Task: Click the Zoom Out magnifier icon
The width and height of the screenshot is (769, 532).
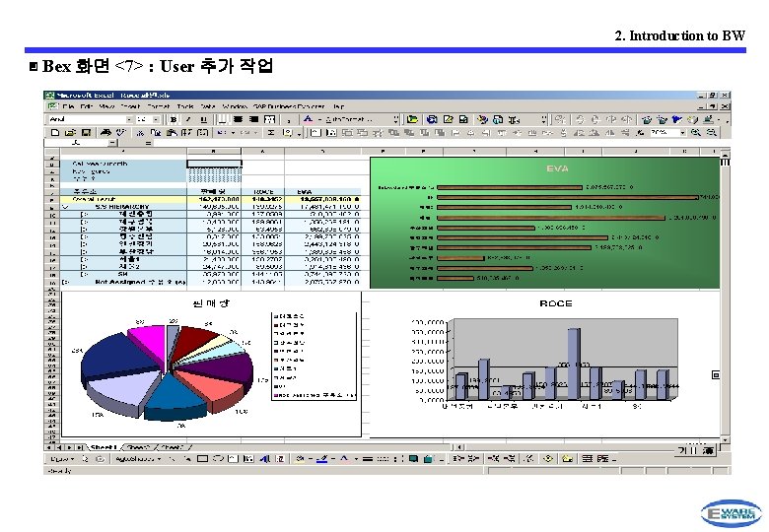Action: coord(712,132)
